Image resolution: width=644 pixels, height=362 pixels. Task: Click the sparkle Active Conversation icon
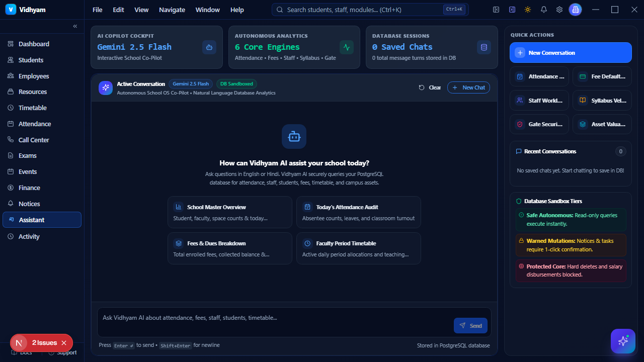[x=106, y=88]
